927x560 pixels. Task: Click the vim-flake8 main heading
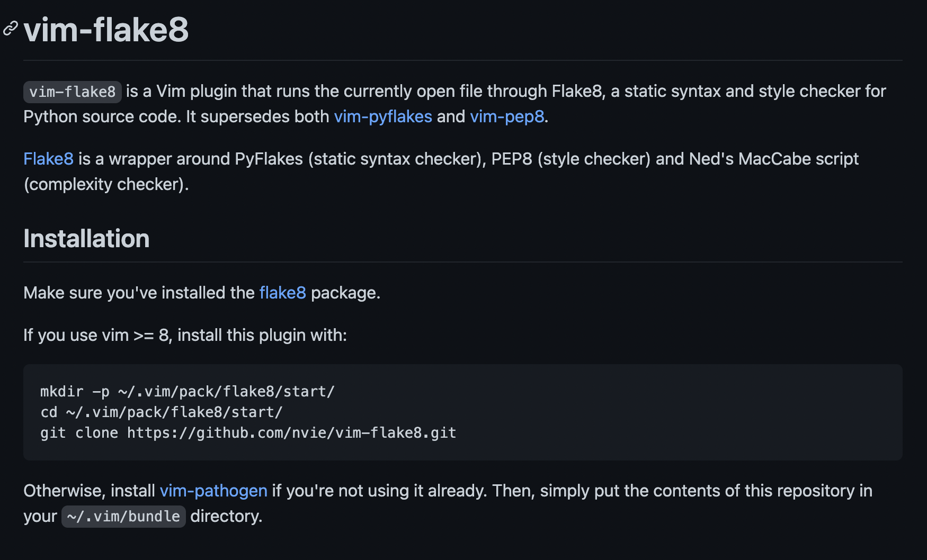[106, 30]
